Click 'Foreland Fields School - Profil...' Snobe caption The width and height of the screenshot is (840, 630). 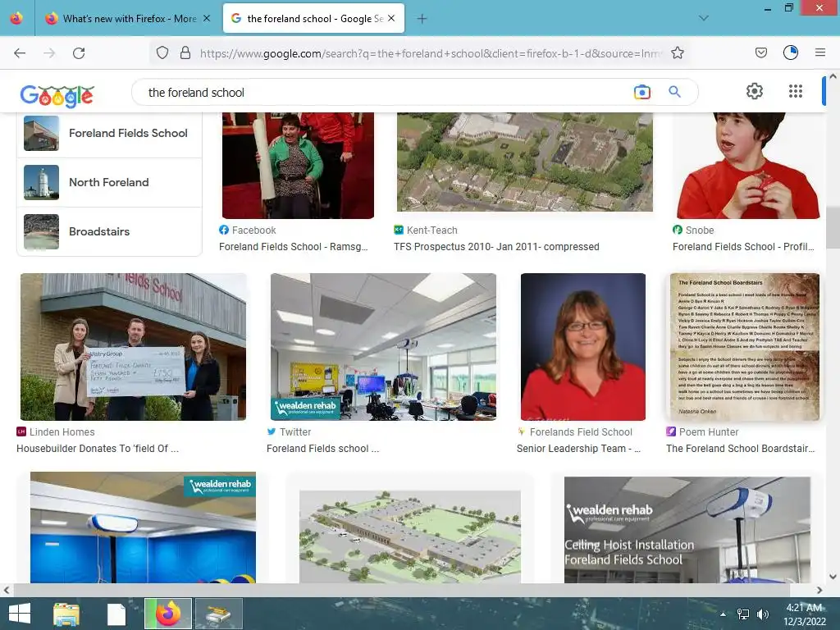tap(743, 247)
